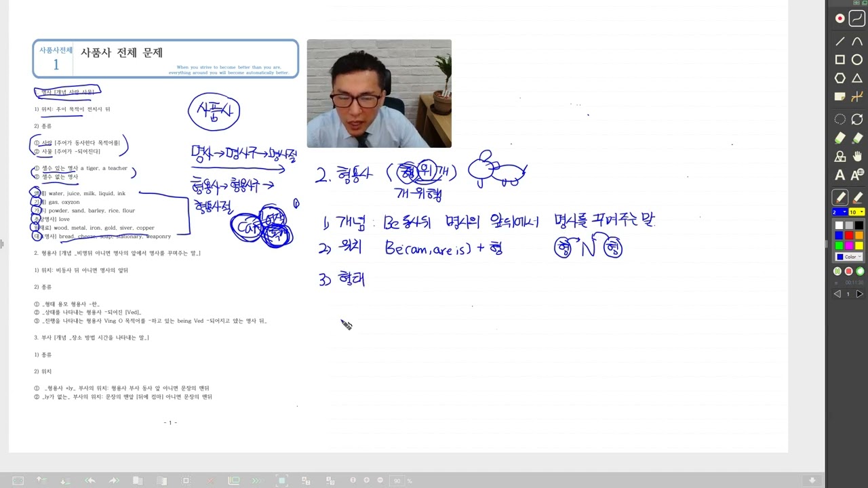Screen dimensions: 868x488
Task: Click the copy page icon
Action: [x=137, y=481]
